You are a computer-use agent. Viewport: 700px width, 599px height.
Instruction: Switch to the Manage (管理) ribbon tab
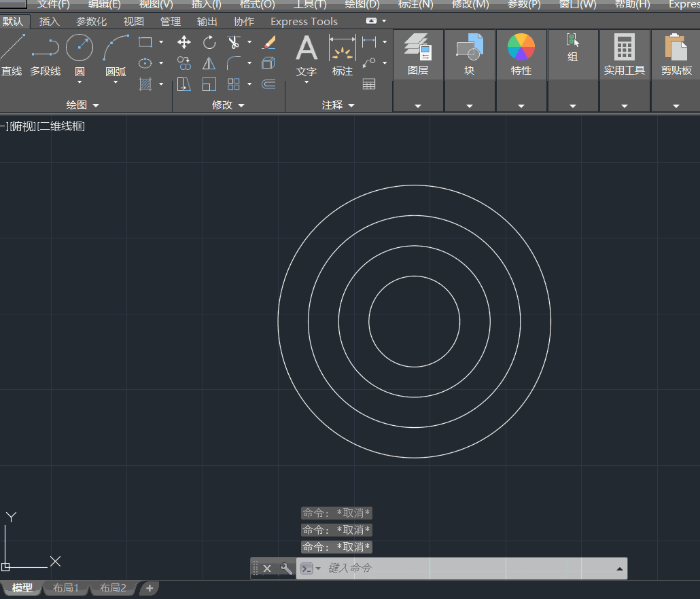(171, 22)
